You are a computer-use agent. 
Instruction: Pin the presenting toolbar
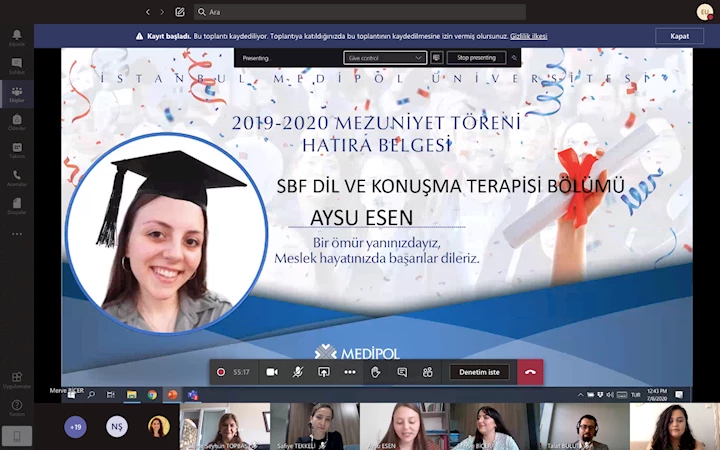click(x=514, y=58)
